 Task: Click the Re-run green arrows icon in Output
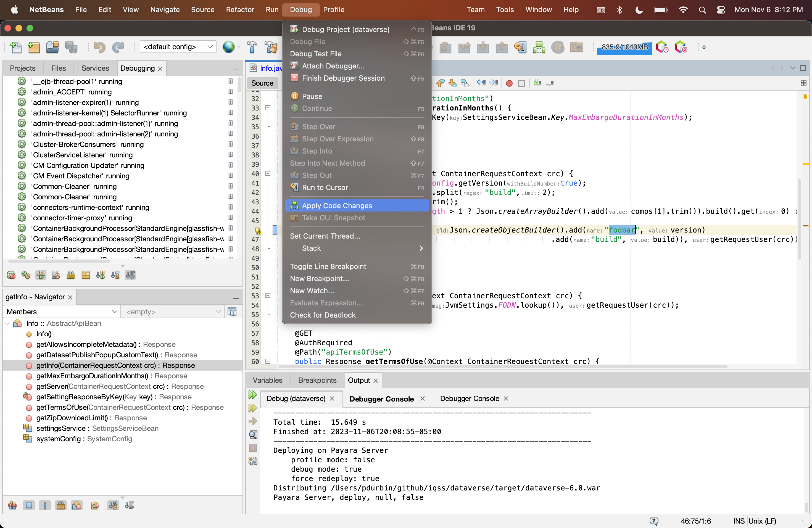[x=252, y=395]
